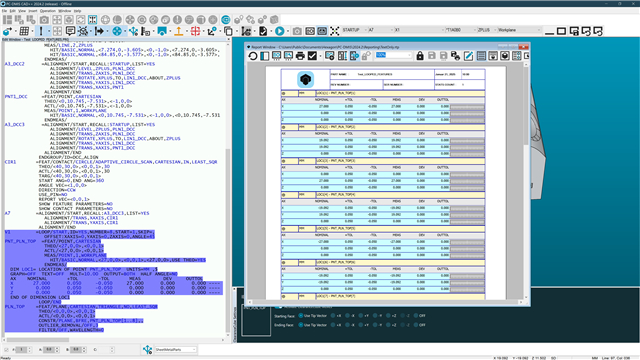Click the comment speech bubble icon
The width and height of the screenshot is (640, 360).
(x=70, y=31)
